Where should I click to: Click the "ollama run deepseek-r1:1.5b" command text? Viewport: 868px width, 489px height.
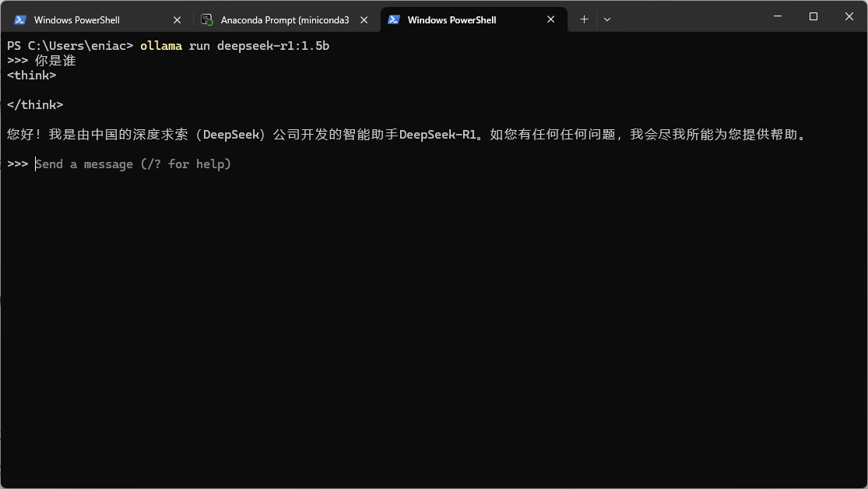coord(234,46)
